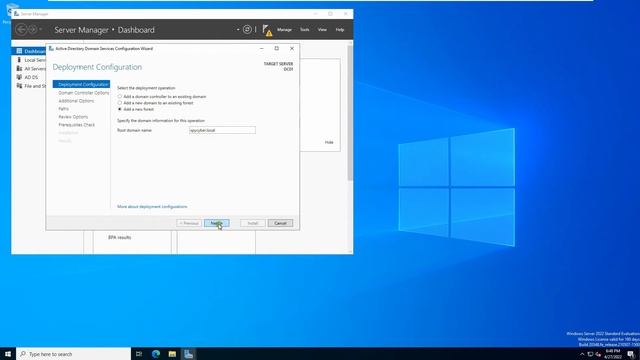Open File Explorer from taskbar
The image size is (640, 360).
[172, 354]
